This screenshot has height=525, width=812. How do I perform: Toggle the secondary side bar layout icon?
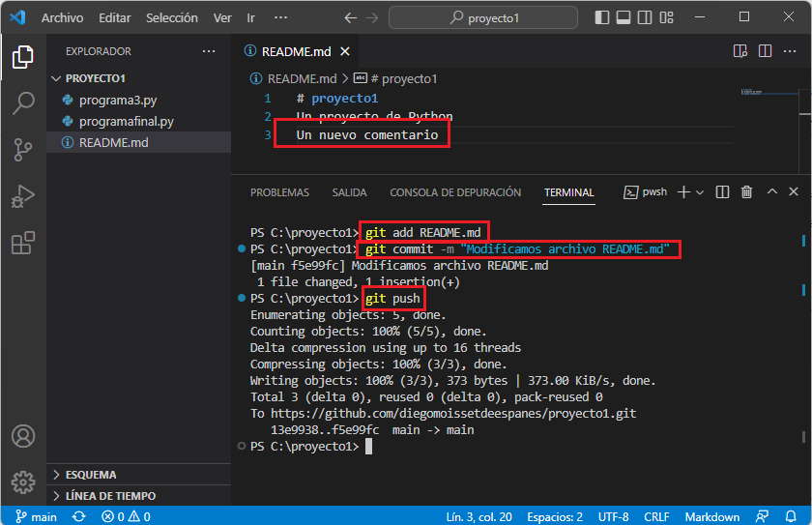point(645,17)
